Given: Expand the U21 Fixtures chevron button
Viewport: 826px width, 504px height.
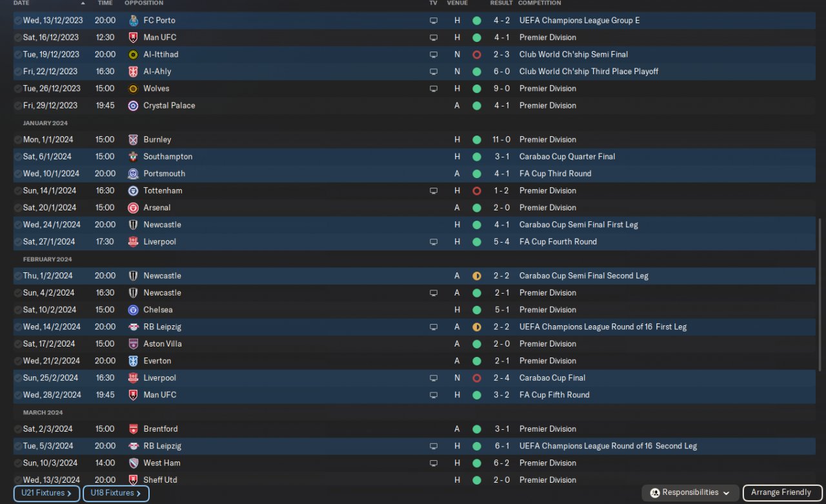Looking at the screenshot, I should coord(46,494).
